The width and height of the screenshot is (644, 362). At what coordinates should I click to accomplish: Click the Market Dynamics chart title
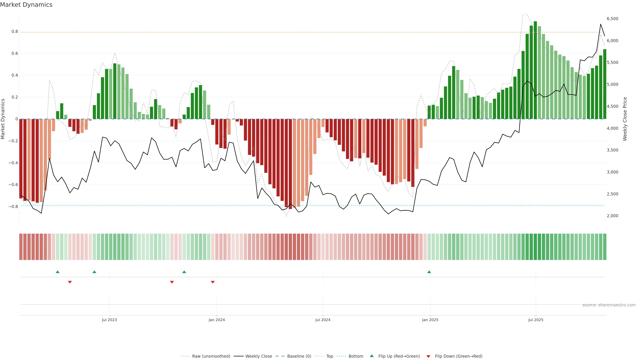coord(26,5)
